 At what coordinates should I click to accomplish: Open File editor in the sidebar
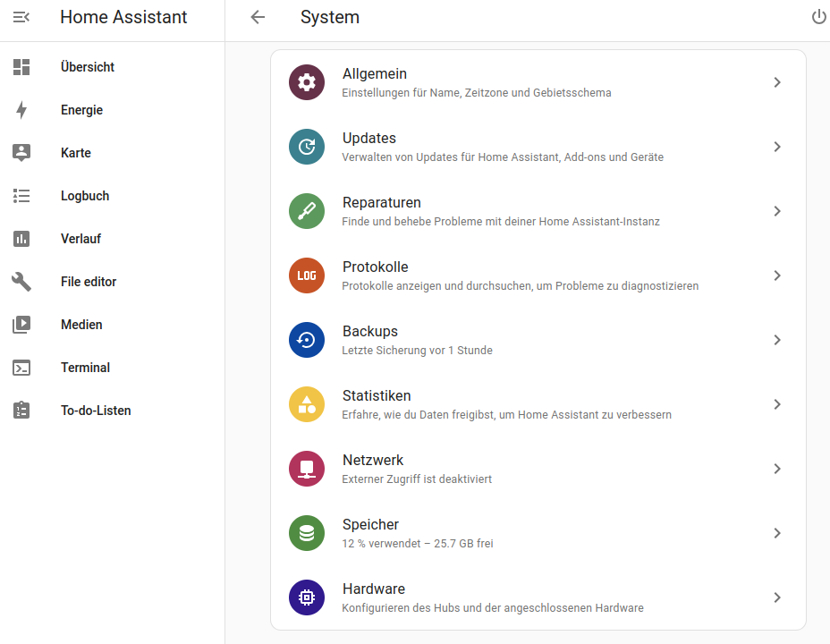click(112, 282)
